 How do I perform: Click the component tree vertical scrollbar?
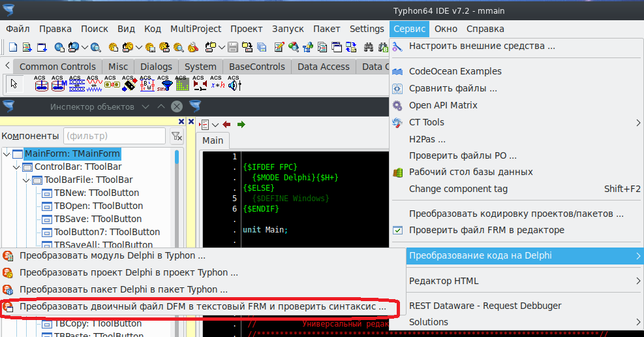point(177,197)
